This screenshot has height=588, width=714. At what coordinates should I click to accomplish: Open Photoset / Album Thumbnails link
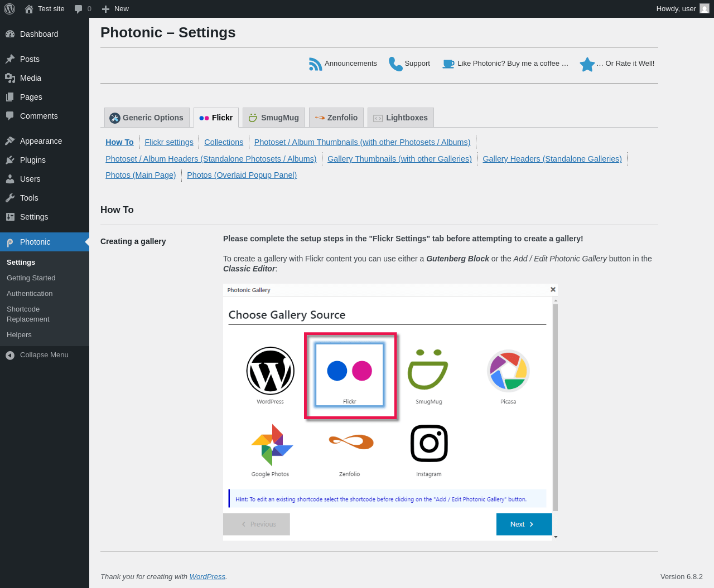tap(362, 142)
